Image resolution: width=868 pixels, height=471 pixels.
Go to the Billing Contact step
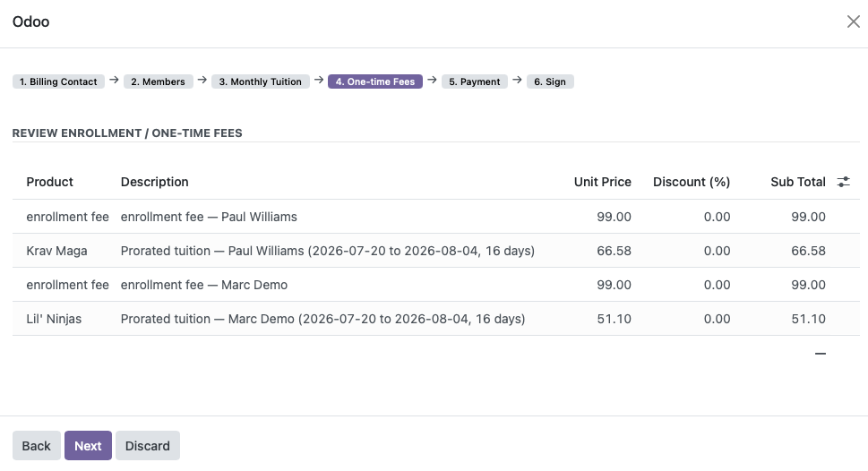tap(58, 81)
